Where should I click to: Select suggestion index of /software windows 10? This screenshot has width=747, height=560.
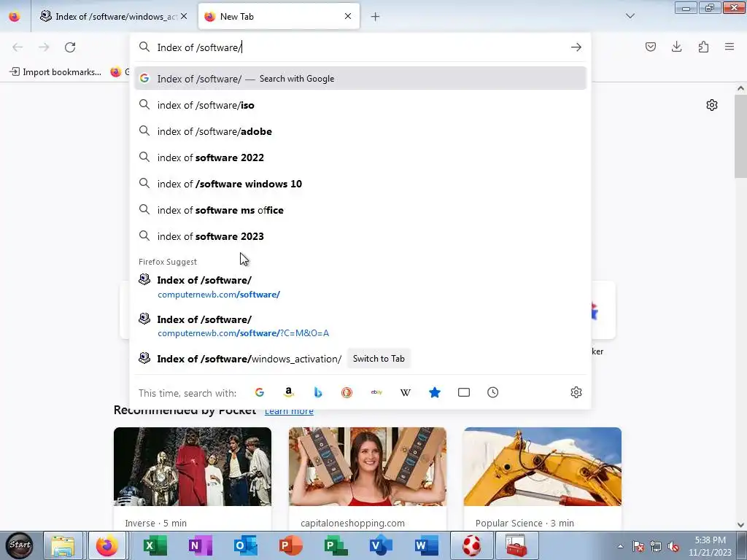tap(360, 184)
